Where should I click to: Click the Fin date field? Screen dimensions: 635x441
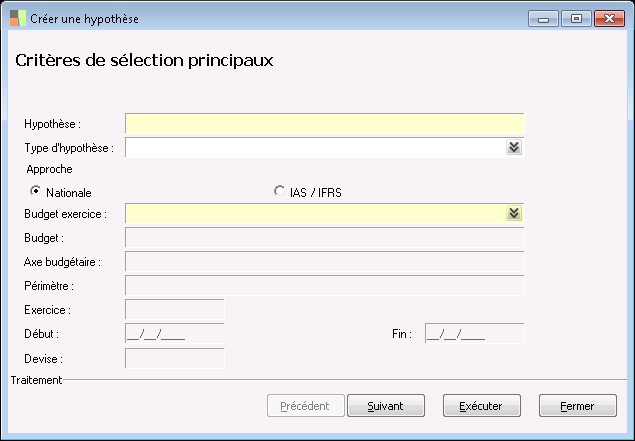(474, 334)
